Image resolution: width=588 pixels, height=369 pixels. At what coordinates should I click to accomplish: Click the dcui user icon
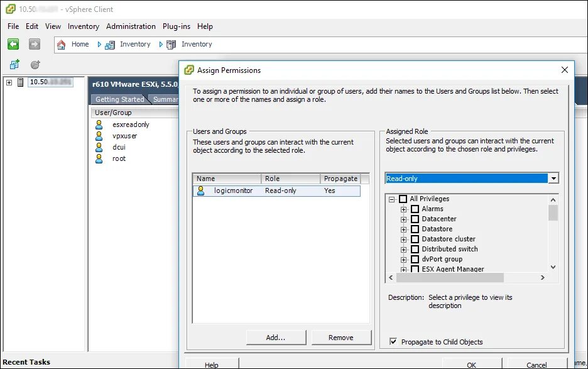coord(99,147)
